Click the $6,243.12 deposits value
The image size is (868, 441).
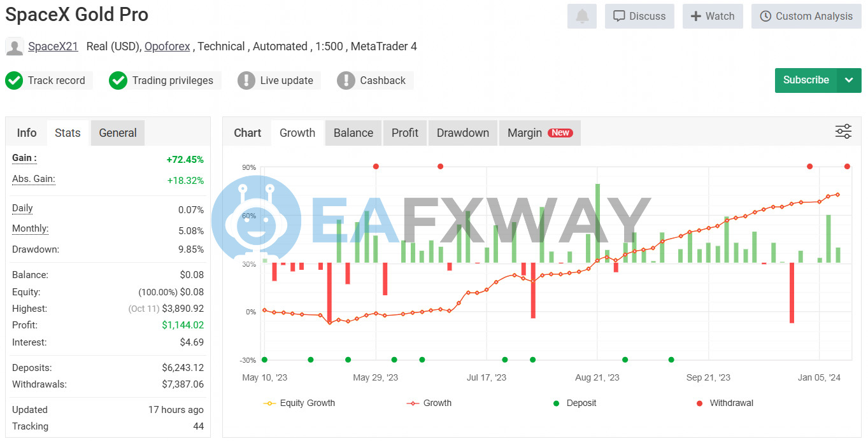click(x=183, y=368)
